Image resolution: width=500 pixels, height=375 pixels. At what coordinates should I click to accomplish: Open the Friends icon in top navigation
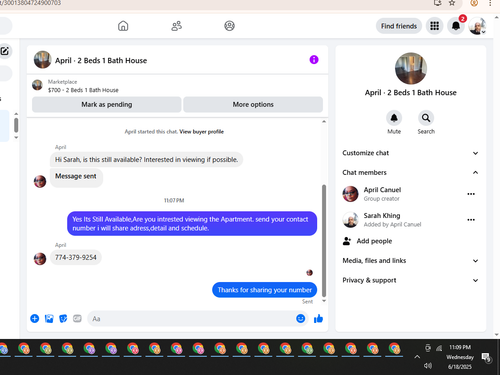coord(176,26)
